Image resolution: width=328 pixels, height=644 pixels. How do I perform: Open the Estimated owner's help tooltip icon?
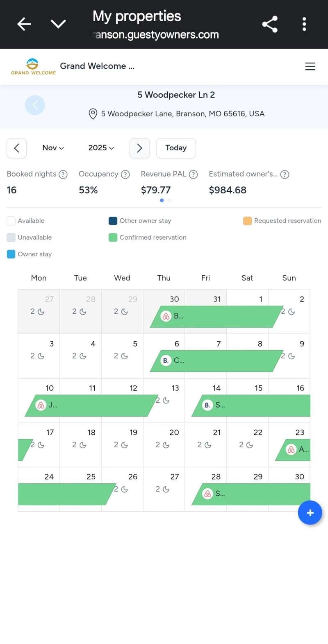tap(285, 175)
